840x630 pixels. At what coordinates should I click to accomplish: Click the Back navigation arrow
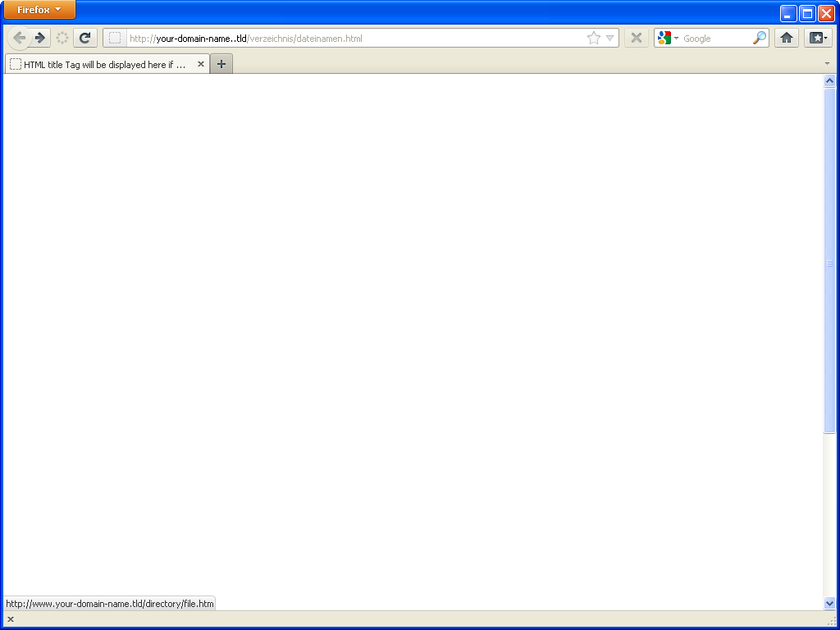pyautogui.click(x=19, y=38)
